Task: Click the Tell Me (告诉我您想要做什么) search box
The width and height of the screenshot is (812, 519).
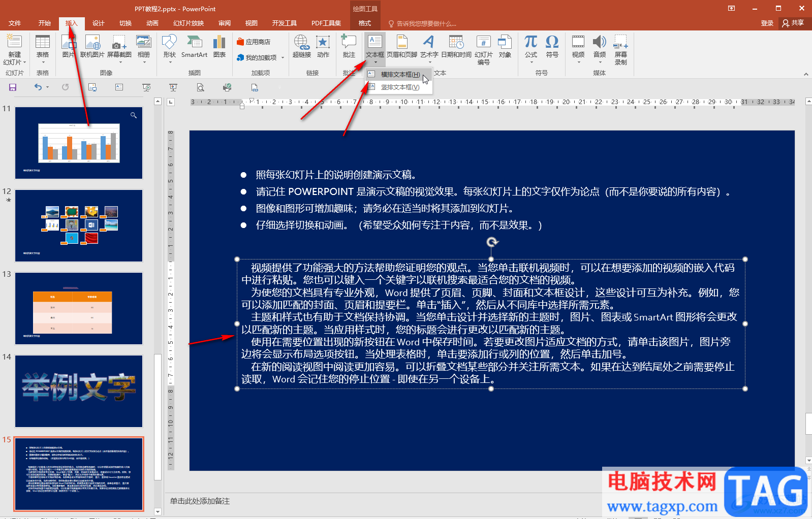Action: click(423, 23)
